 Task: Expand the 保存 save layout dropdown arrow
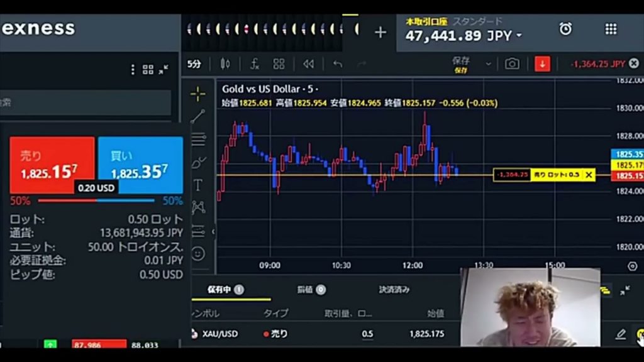(488, 63)
